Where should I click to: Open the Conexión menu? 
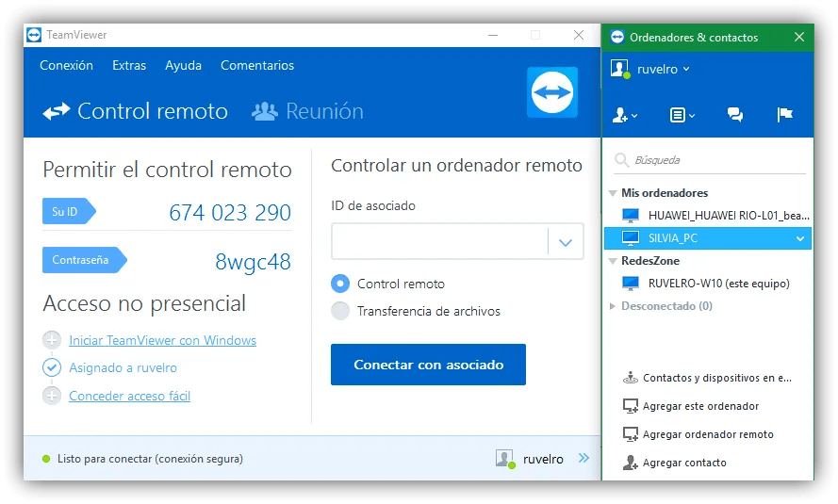tap(66, 65)
